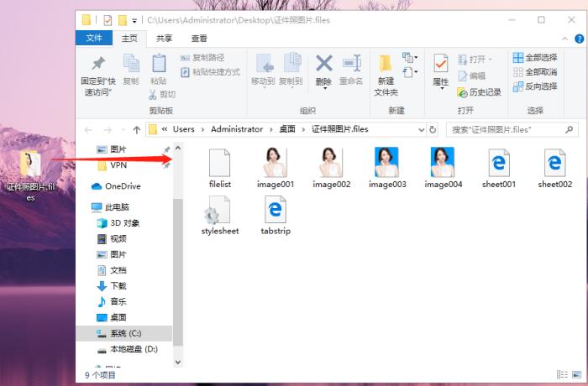Click the Delete (删除) ribbon icon
Viewport: 588px width, 386px height.
click(x=323, y=69)
